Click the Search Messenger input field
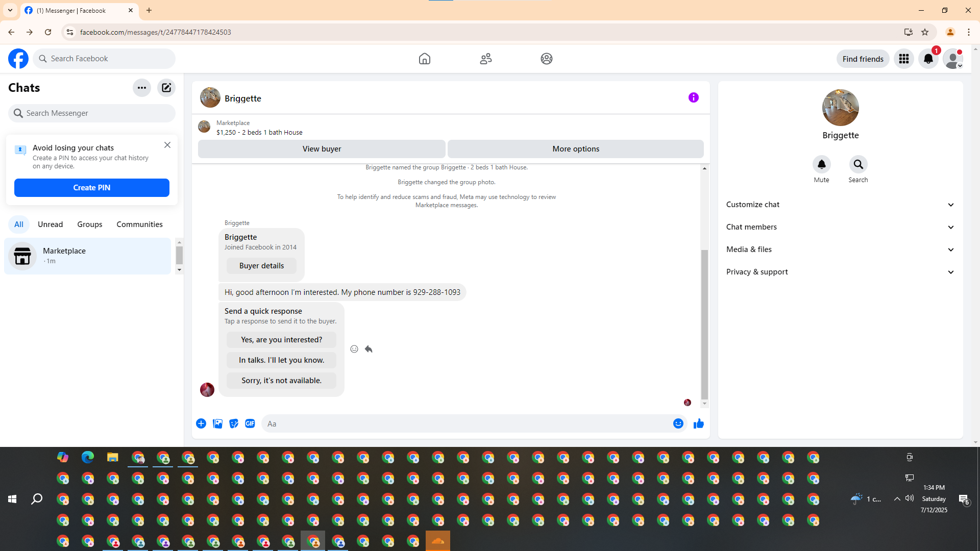Image resolution: width=980 pixels, height=551 pixels. (x=97, y=113)
